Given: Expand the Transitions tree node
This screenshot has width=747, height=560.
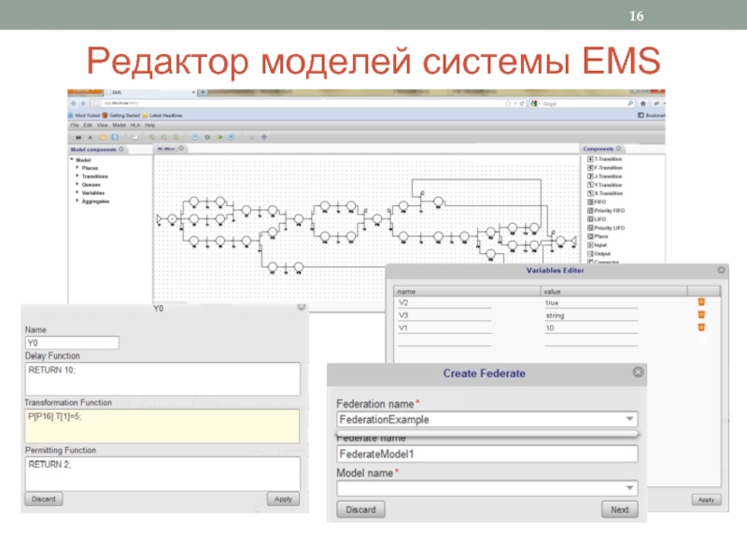Looking at the screenshot, I should (78, 175).
